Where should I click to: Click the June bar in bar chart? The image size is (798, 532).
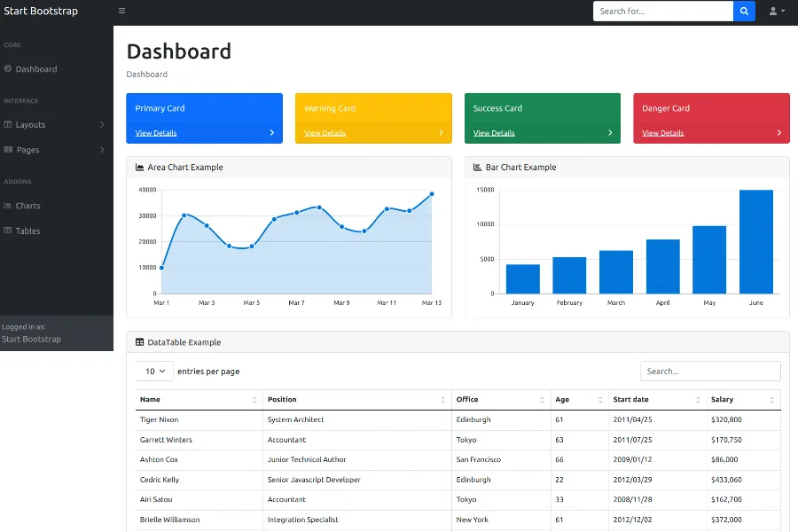pyautogui.click(x=755, y=241)
